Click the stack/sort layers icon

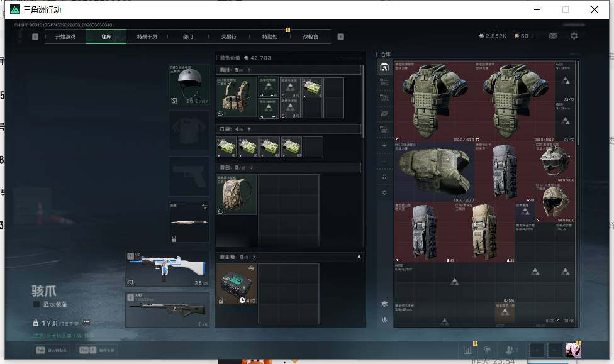pyautogui.click(x=384, y=304)
